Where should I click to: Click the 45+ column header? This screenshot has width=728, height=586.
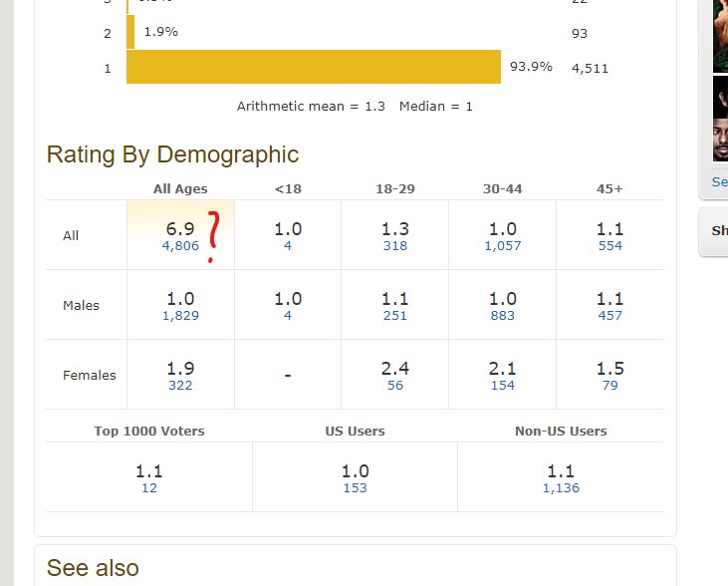(610, 189)
